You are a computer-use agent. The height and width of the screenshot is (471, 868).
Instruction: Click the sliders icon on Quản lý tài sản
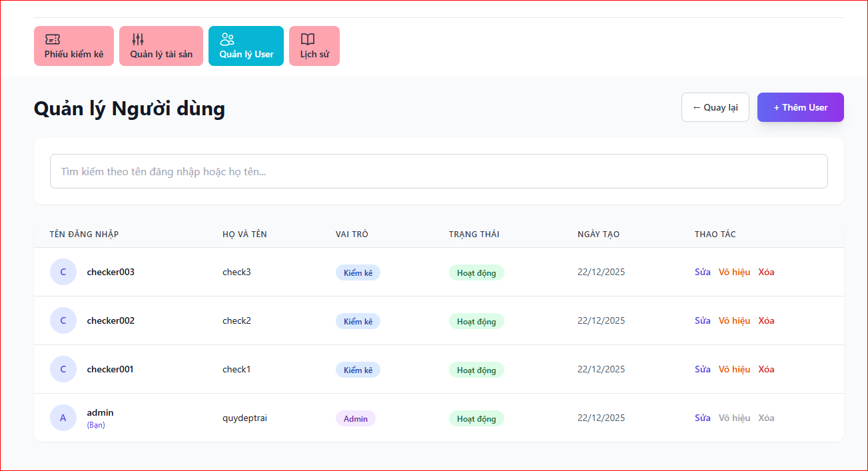138,39
